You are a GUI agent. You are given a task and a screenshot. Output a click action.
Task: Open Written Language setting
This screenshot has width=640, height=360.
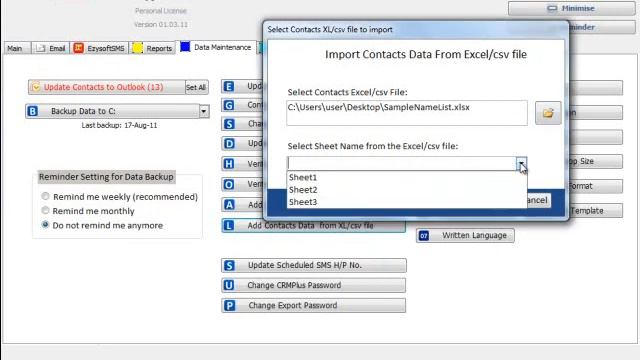(465, 236)
